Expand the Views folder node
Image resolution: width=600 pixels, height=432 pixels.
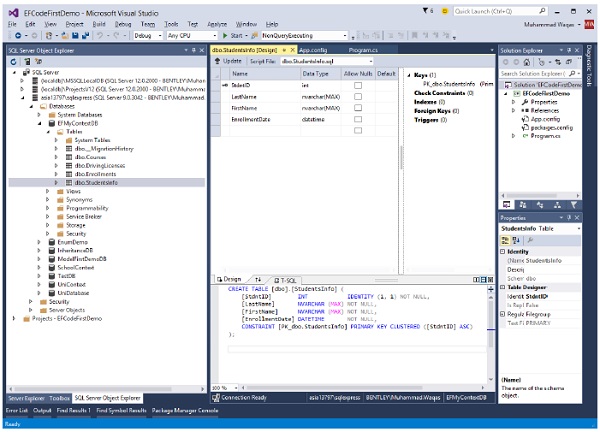[x=47, y=191]
